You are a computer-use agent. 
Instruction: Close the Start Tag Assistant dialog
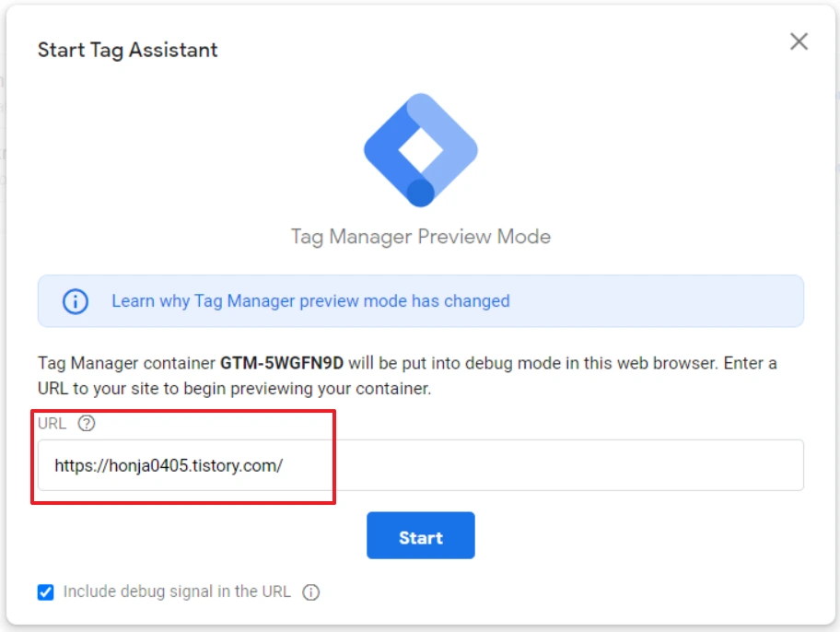(x=799, y=41)
